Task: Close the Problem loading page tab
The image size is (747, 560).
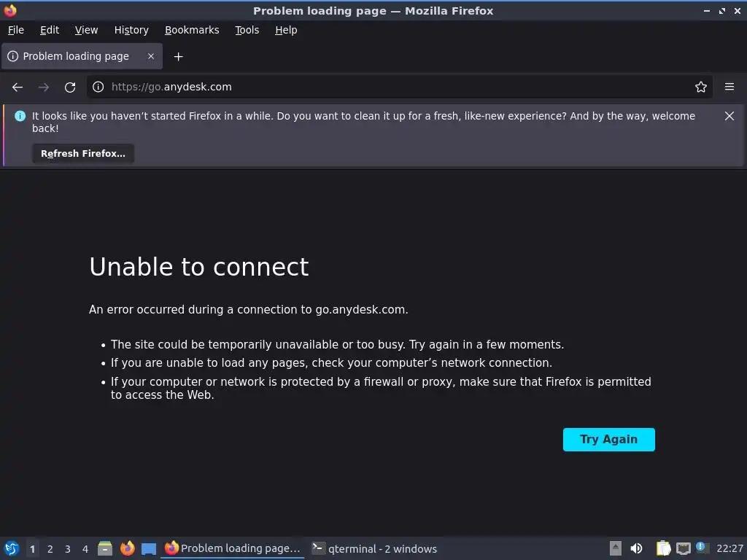Action: pos(151,56)
